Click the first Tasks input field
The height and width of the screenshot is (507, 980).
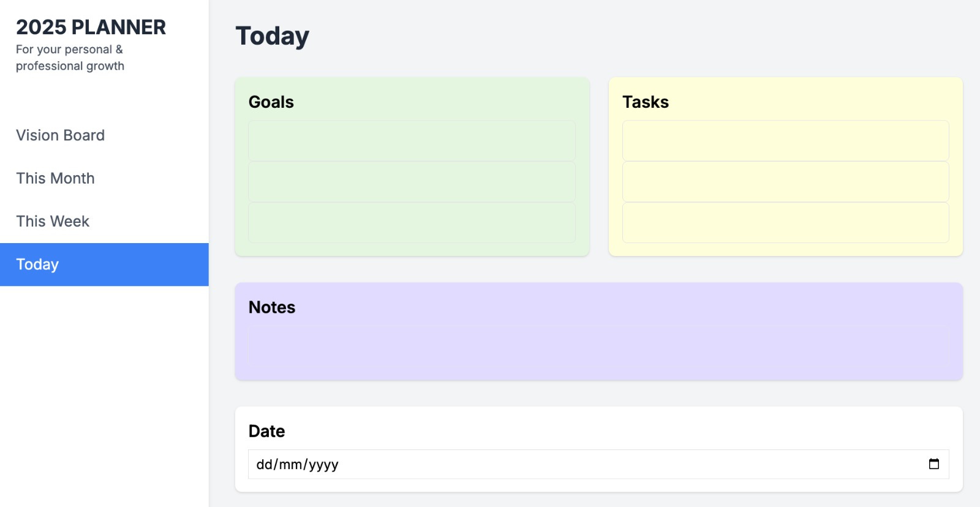785,141
